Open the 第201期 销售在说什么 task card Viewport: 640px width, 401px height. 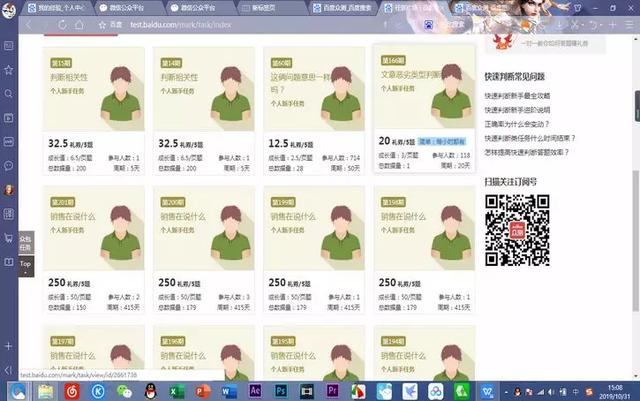(95, 230)
